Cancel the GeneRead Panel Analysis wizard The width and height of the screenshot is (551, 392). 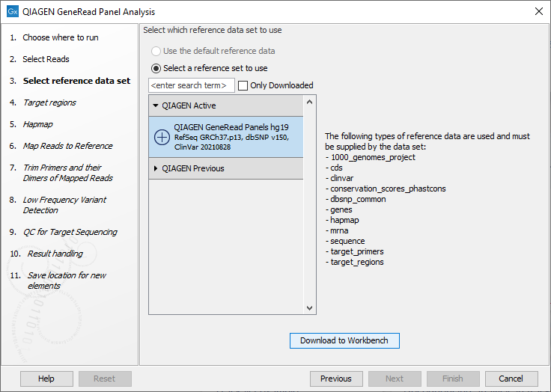[511, 379]
